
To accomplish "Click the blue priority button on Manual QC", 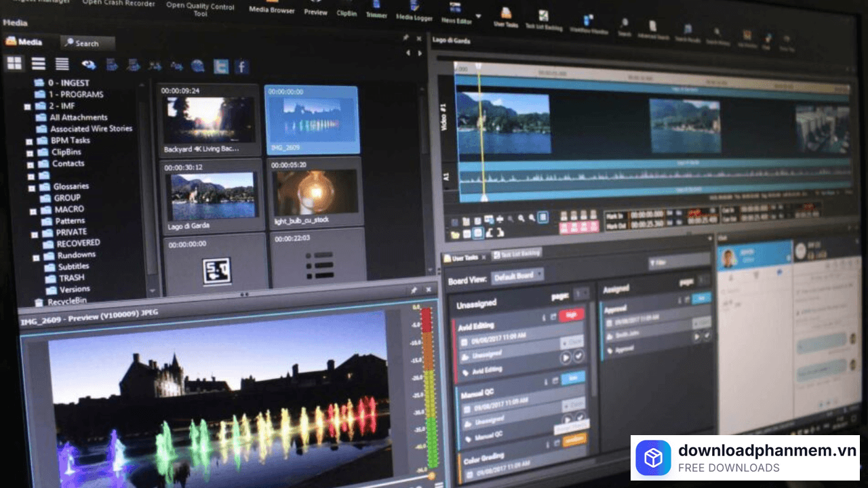I will click(x=574, y=378).
